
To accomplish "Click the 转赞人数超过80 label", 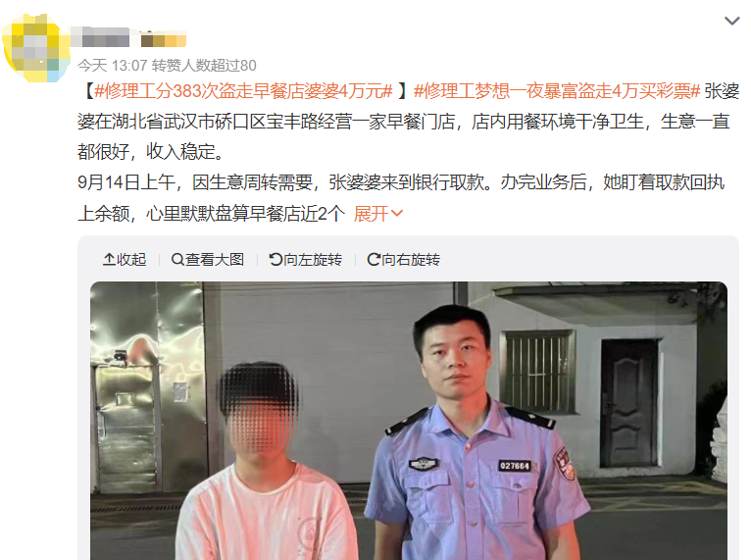I will [204, 65].
